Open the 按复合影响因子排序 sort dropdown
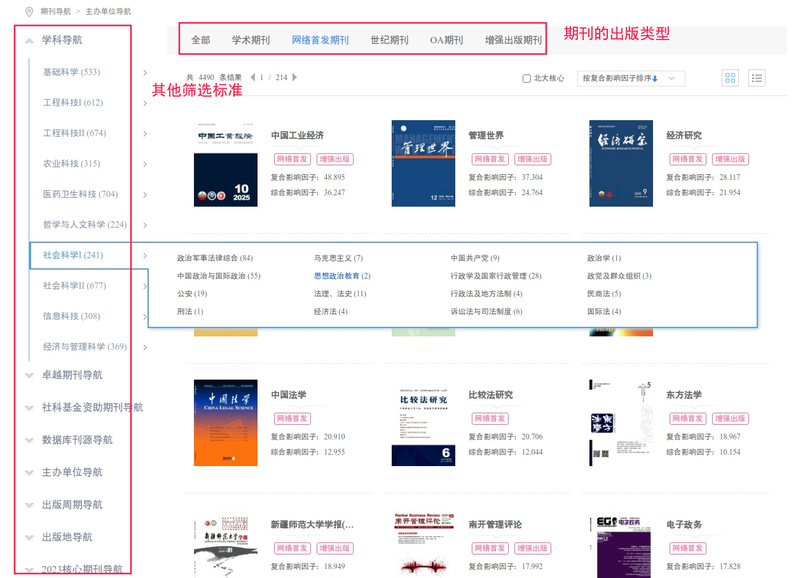This screenshot has width=799, height=578. click(631, 78)
